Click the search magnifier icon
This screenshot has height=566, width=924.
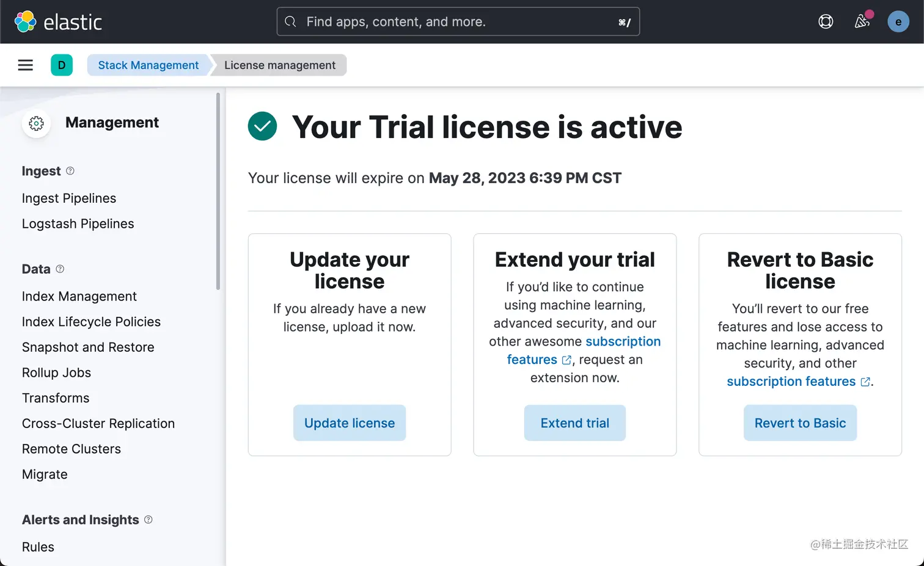click(291, 22)
